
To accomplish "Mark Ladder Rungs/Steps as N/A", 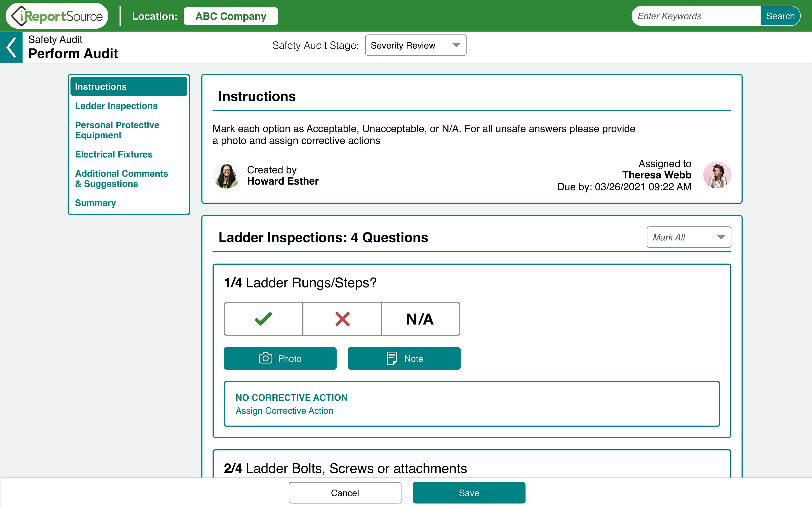I will coord(420,319).
